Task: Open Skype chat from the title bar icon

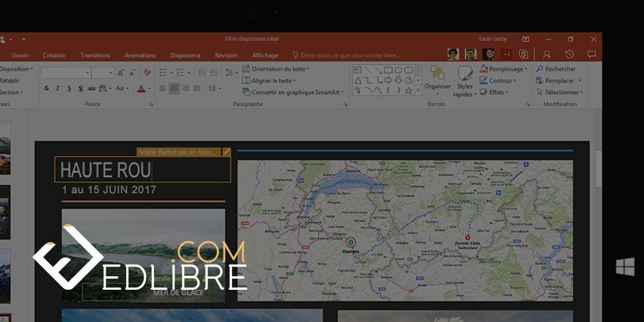Action: (523, 54)
